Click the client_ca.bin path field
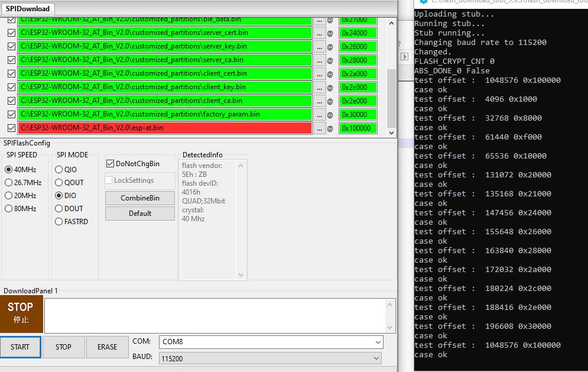588x372 pixels. (x=165, y=101)
